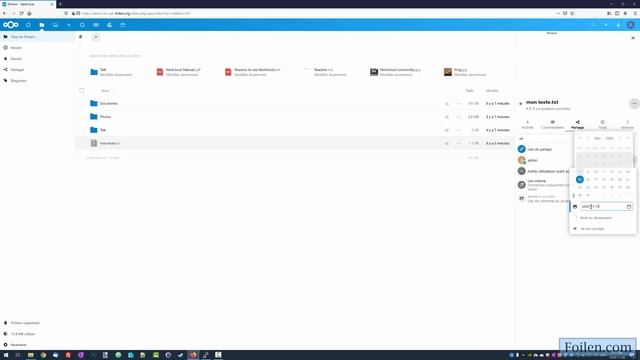The image size is (640, 360).
Task: Open recommended Reasons to use Nextcloud pdf
Action: coord(252,72)
